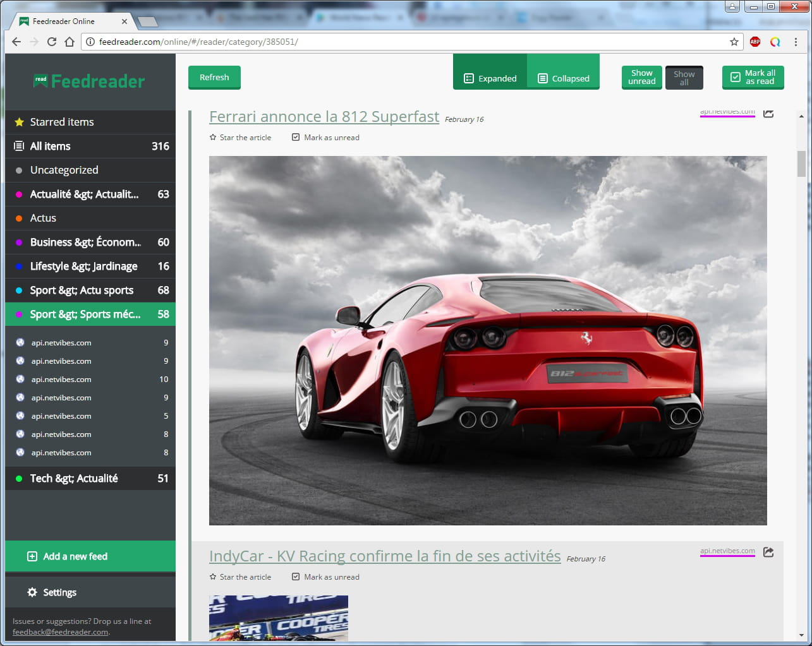
Task: Open Chrome three-dot menu
Action: point(796,42)
